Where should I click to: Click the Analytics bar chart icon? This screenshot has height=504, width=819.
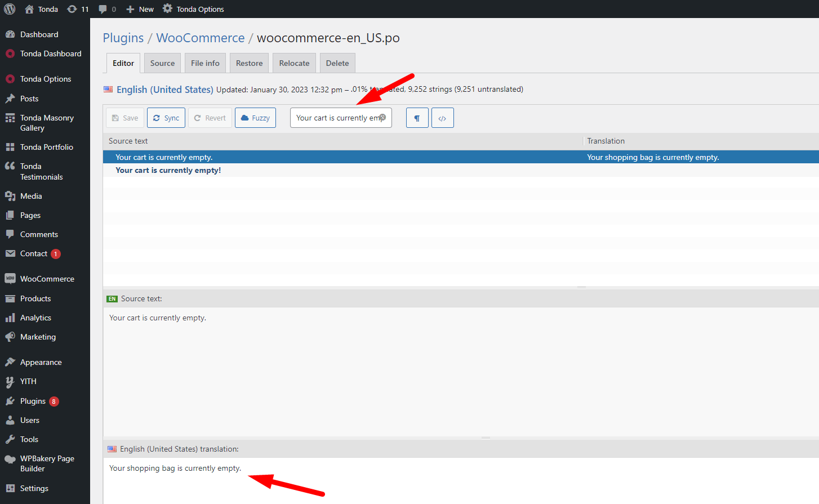10,318
